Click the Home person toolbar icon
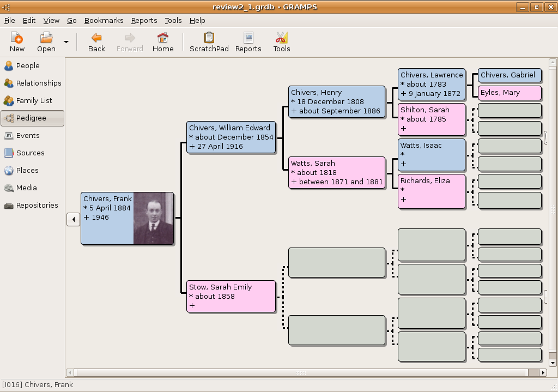Image resolution: width=558 pixels, height=392 pixels. pyautogui.click(x=162, y=38)
